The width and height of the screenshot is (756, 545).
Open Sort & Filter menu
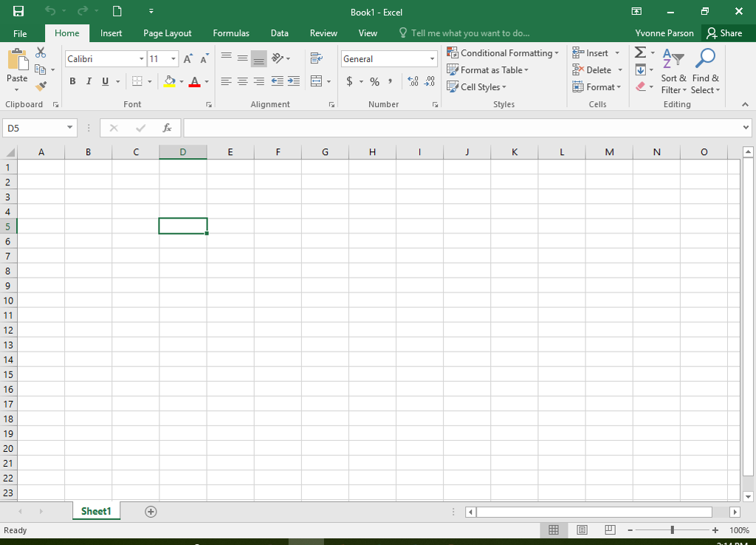click(673, 71)
